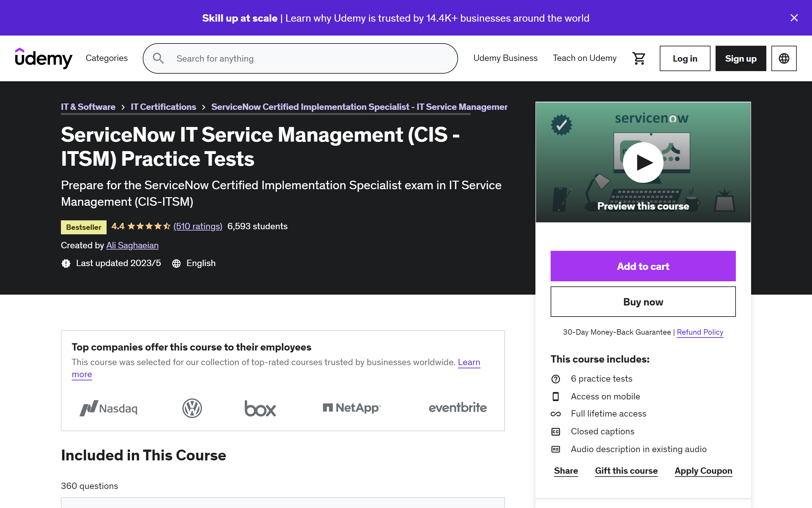
Task: Click the Log in button
Action: pyautogui.click(x=685, y=58)
